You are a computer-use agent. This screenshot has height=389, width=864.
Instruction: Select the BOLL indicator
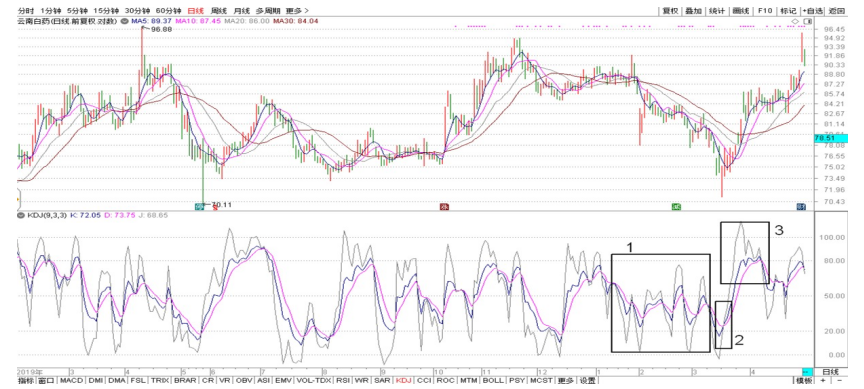coord(493,380)
